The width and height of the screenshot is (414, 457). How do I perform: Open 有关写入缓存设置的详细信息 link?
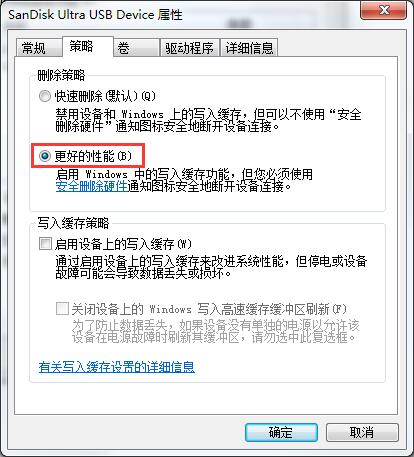[x=116, y=367]
